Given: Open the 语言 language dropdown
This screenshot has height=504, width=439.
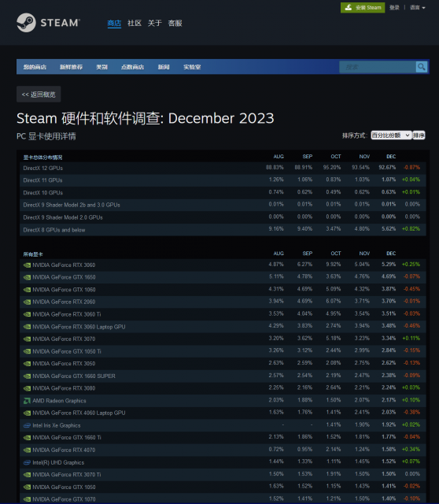Looking at the screenshot, I should 417,7.
